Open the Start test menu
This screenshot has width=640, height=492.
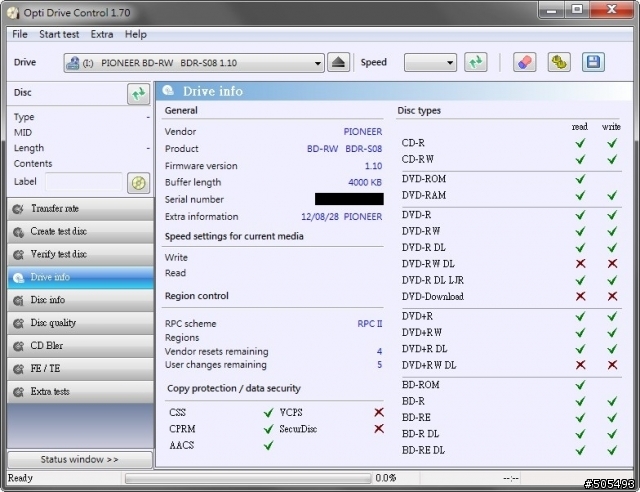pos(59,34)
